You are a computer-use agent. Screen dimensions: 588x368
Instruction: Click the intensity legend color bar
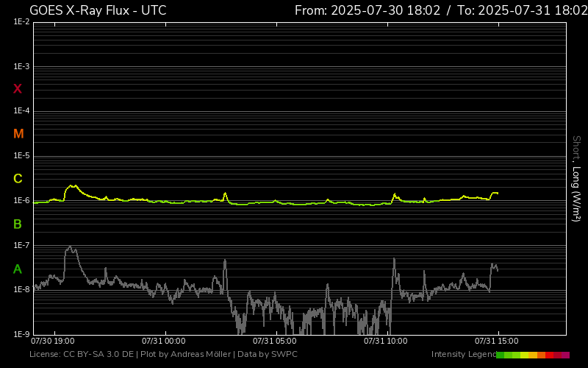(532, 355)
